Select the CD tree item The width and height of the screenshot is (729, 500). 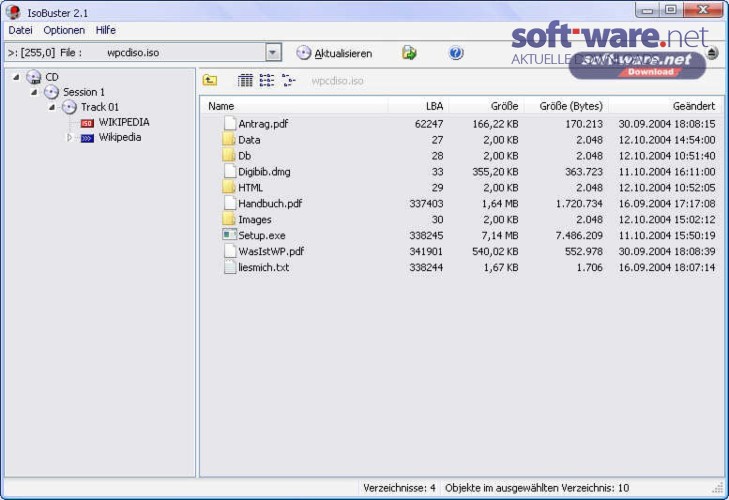[52, 77]
